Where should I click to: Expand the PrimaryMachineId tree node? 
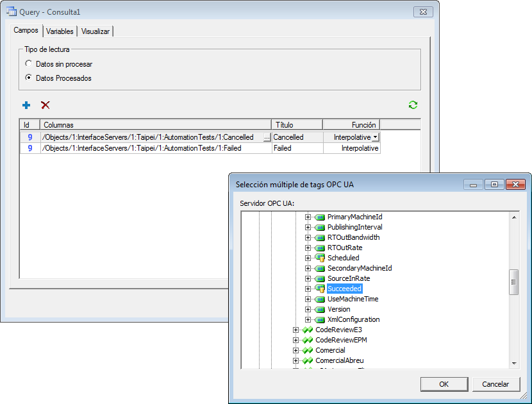[308, 217]
